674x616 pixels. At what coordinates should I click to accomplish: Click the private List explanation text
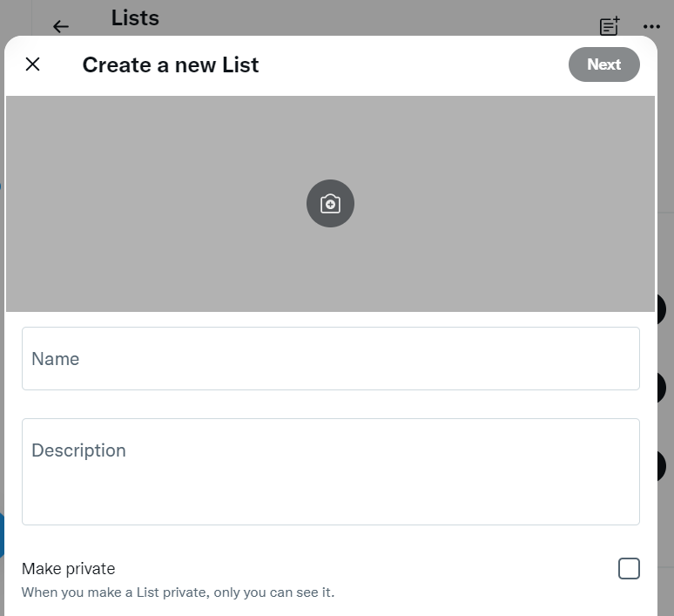tap(178, 592)
